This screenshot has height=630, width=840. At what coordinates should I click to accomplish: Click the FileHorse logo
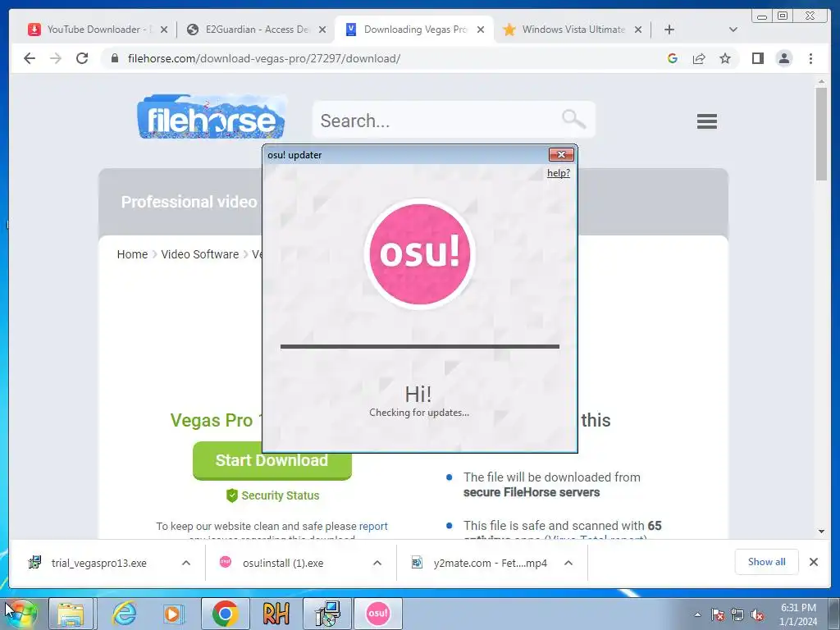(x=211, y=117)
